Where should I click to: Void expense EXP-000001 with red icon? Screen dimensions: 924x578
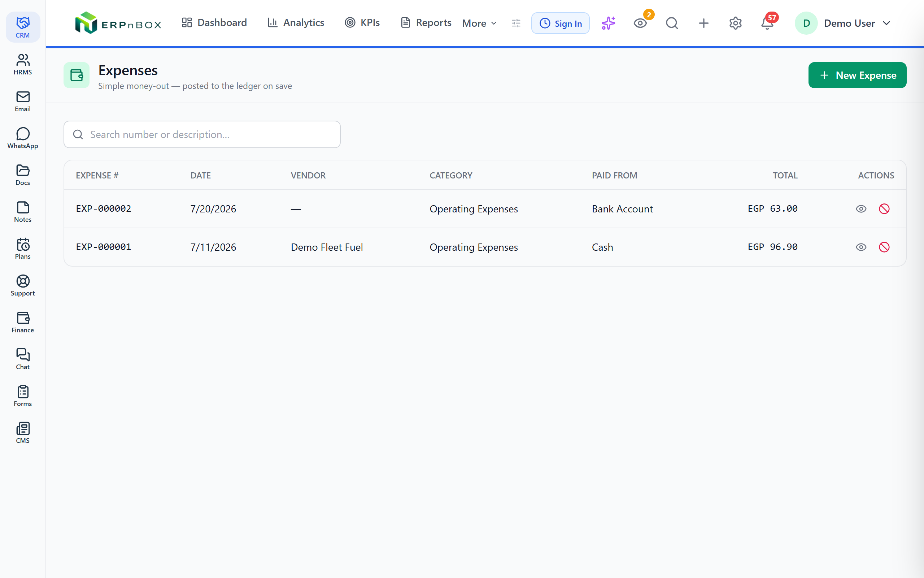click(884, 247)
